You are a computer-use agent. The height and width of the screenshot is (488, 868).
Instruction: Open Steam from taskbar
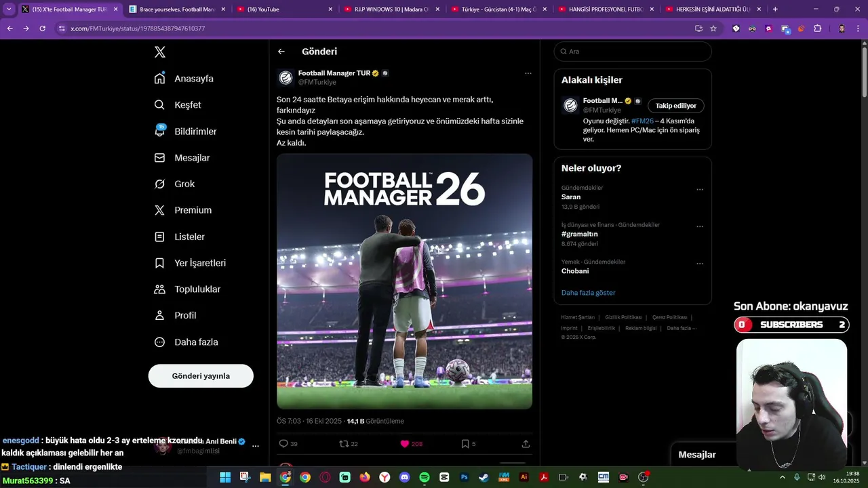[x=484, y=477]
